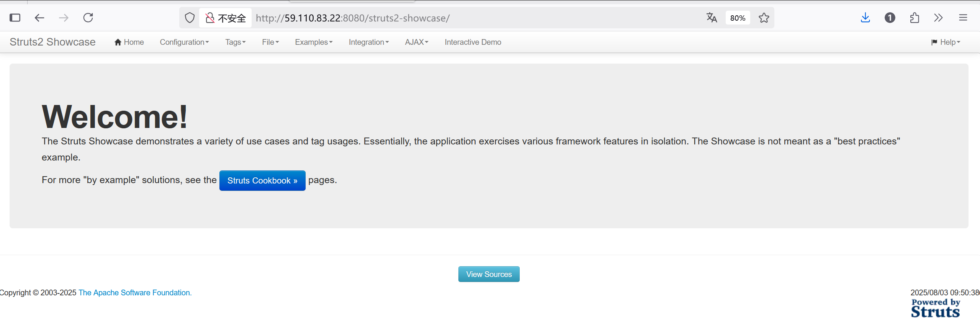980x321 pixels.
Task: Expand the AJAX dropdown menu
Action: coord(417,42)
